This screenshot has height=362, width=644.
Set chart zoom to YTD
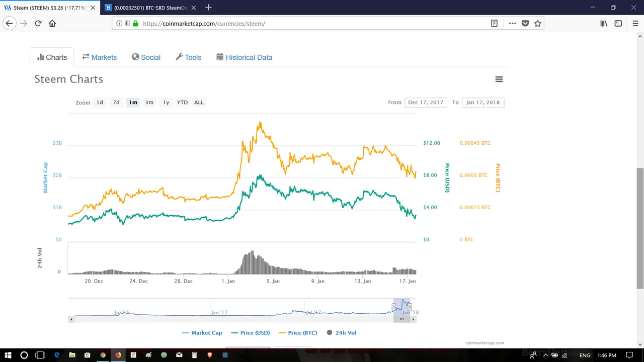point(182,102)
